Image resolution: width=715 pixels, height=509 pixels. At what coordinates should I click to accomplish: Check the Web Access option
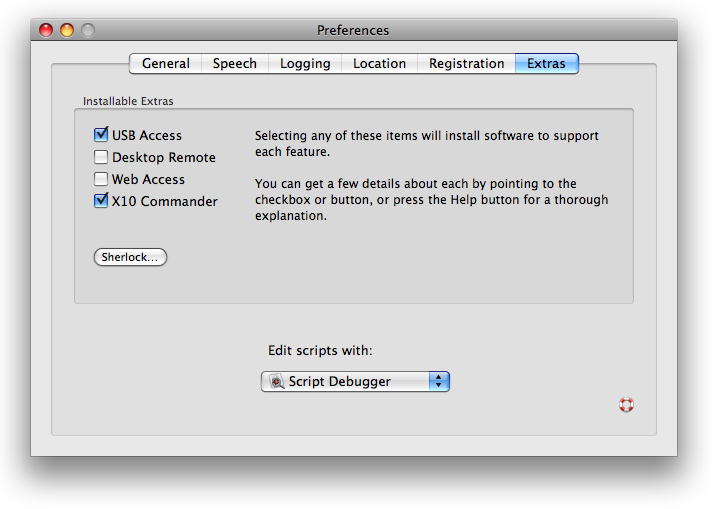[101, 179]
